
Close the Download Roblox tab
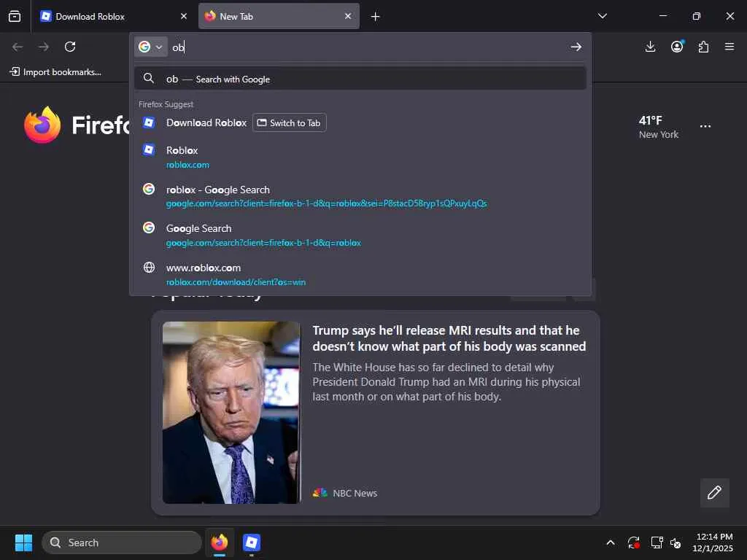click(x=183, y=16)
